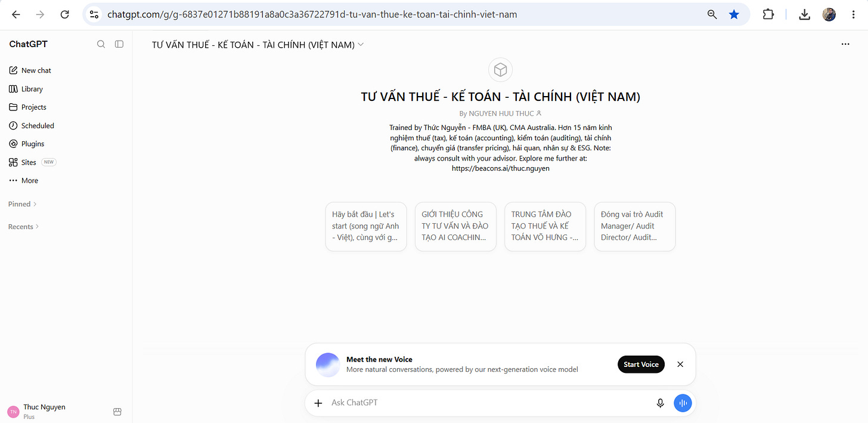Click the ChatGPT logo text
This screenshot has height=423, width=868.
click(x=29, y=44)
